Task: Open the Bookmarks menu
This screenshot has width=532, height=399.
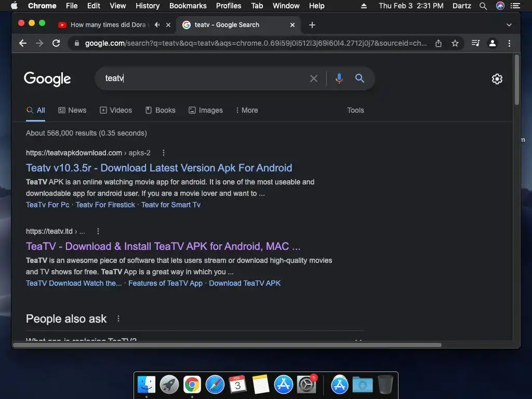Action: pos(188,6)
